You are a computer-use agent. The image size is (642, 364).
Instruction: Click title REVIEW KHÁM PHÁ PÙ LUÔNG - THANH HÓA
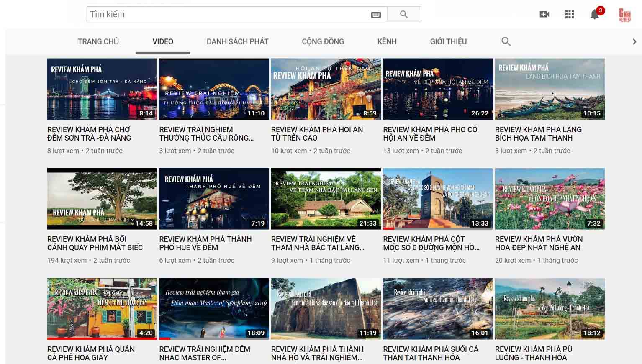coord(534,353)
